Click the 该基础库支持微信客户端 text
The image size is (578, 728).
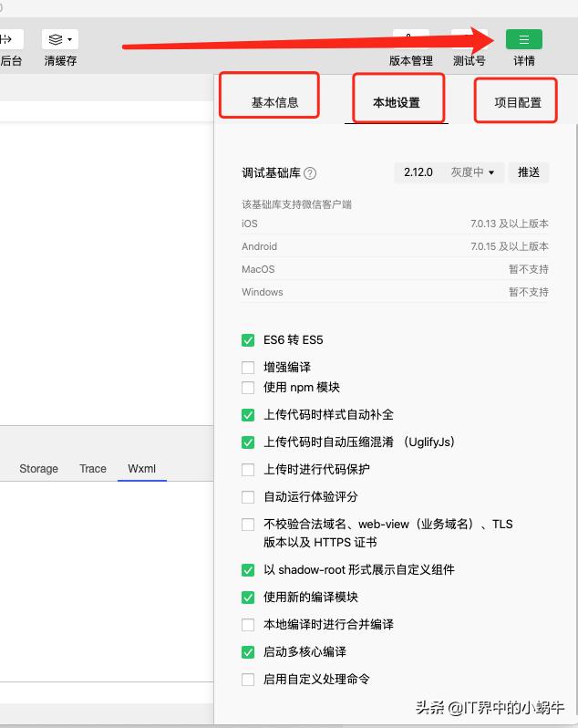coord(296,204)
